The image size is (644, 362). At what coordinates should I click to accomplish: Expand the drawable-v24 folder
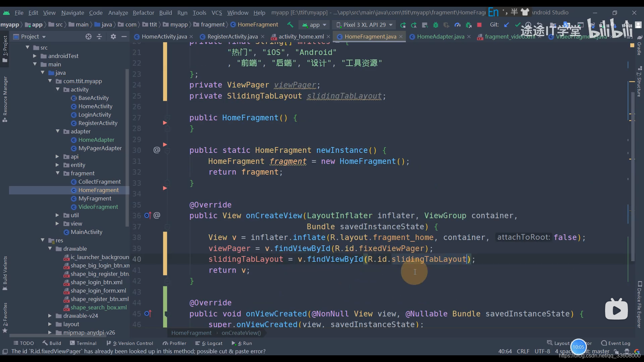point(50,316)
